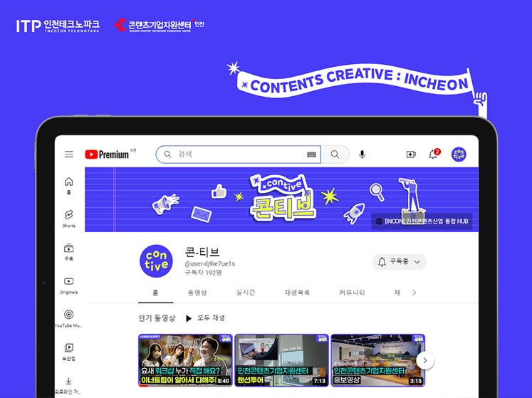Image resolution: width=532 pixels, height=398 pixels.
Task: Open the 8:40 workshop video thumbnail
Action: [185, 360]
